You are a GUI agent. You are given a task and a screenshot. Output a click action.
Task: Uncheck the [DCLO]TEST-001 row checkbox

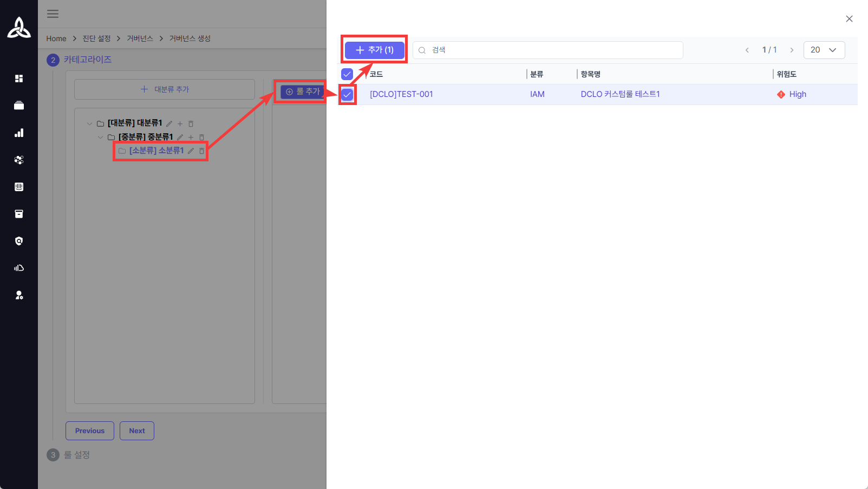tap(347, 95)
